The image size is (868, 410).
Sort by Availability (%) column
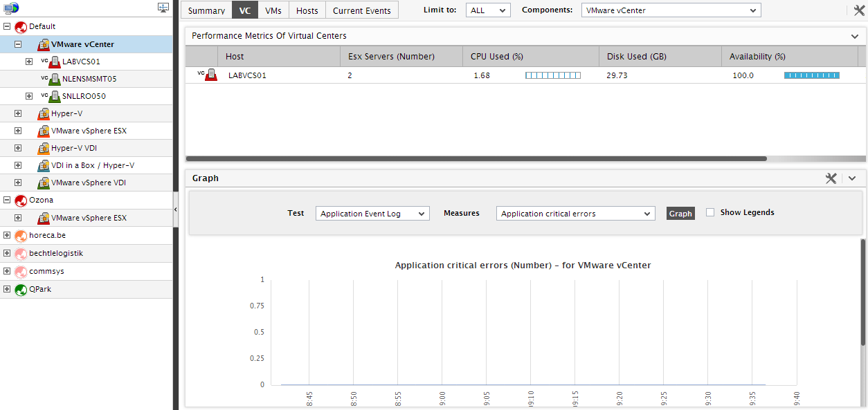(x=789, y=57)
